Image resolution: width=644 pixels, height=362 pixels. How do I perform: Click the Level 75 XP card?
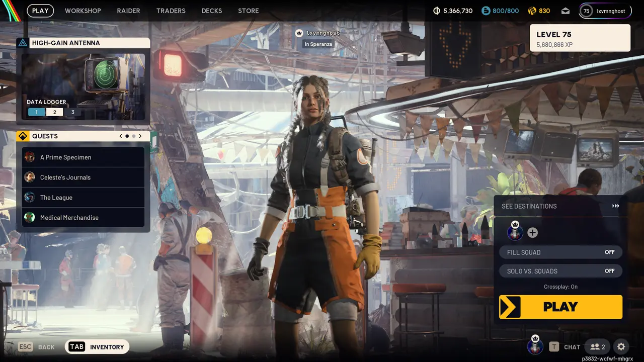coord(580,38)
